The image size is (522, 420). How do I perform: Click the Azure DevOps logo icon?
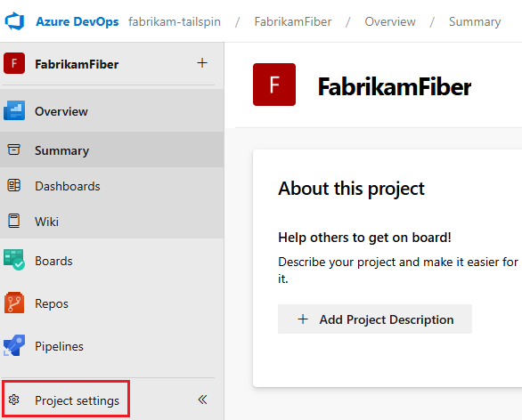pos(14,21)
